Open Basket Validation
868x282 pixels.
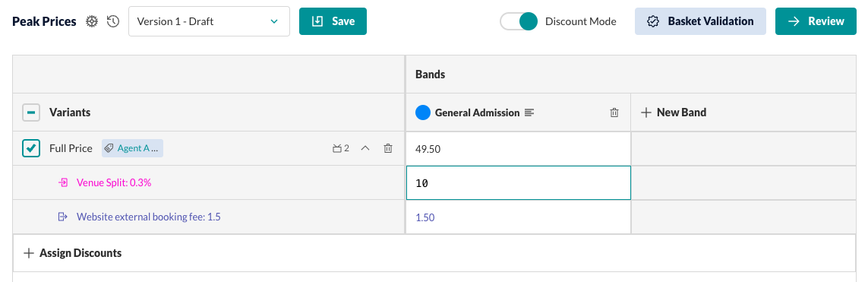700,21
